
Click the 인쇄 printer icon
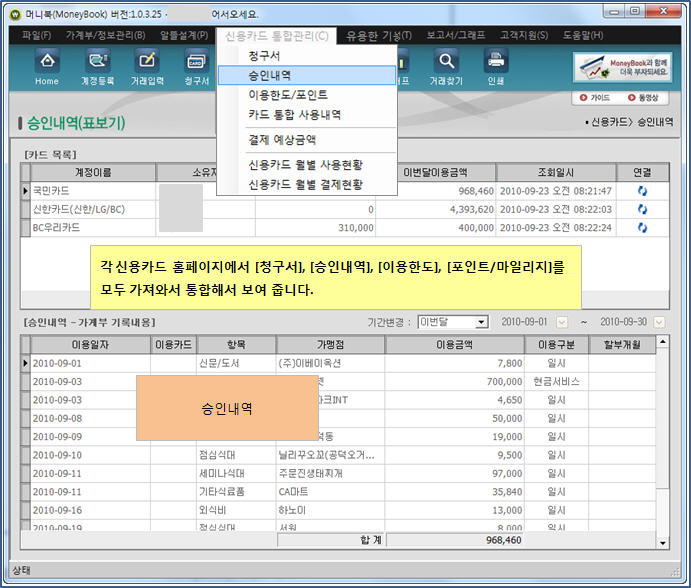[495, 65]
